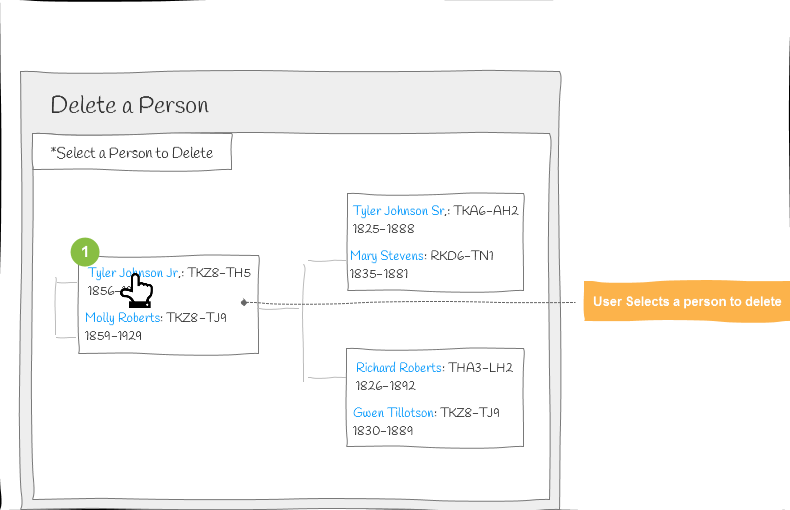Click the 1859-1929 date range
Image resolution: width=790 pixels, height=510 pixels.
click(113, 336)
